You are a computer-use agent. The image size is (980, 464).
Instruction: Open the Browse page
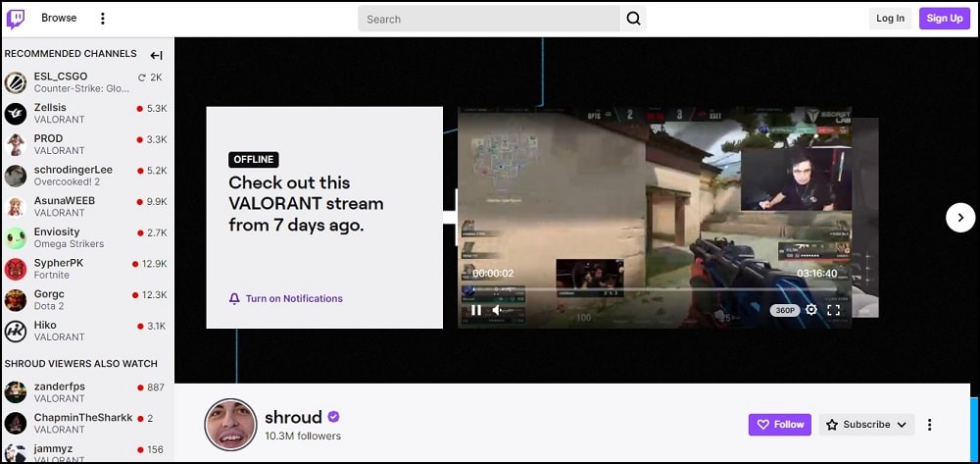pos(59,18)
